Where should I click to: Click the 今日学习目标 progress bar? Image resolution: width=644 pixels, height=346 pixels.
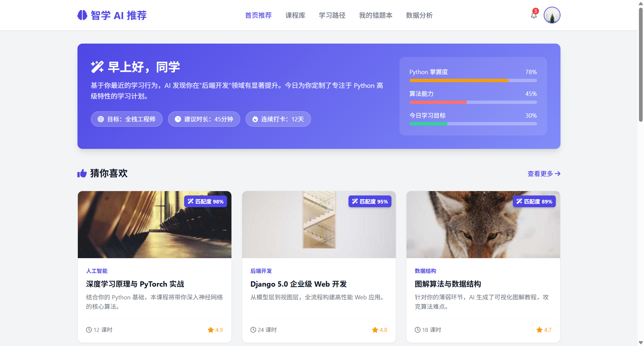(473, 124)
